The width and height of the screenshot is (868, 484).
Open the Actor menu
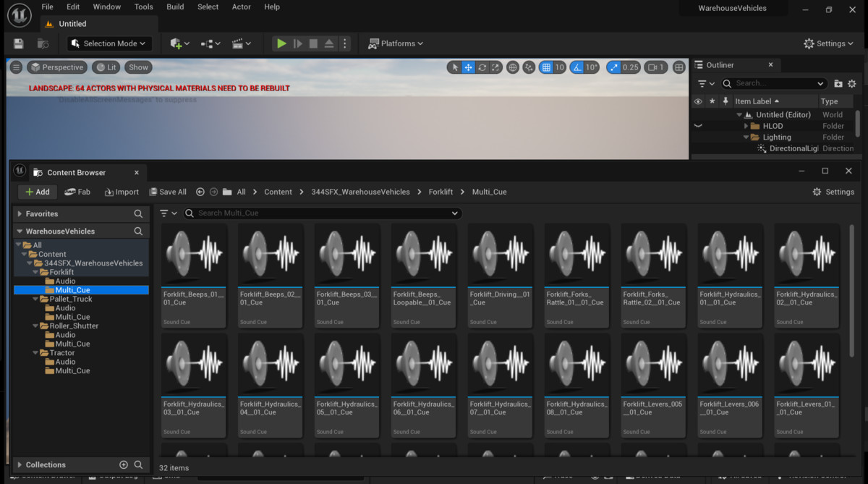[242, 7]
